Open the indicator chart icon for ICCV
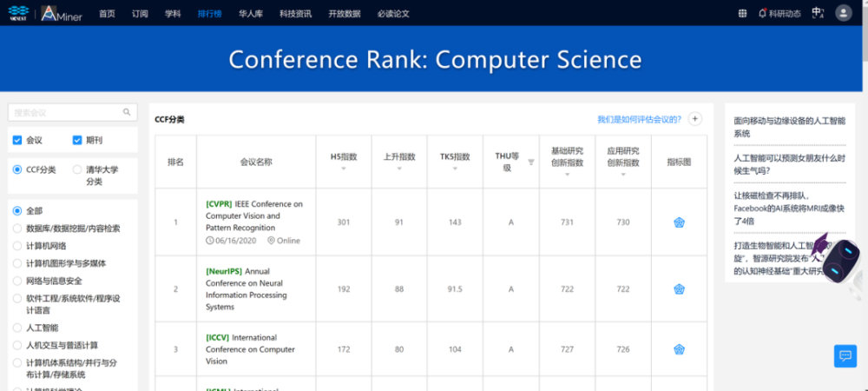This screenshot has width=868, height=391. coord(680,349)
